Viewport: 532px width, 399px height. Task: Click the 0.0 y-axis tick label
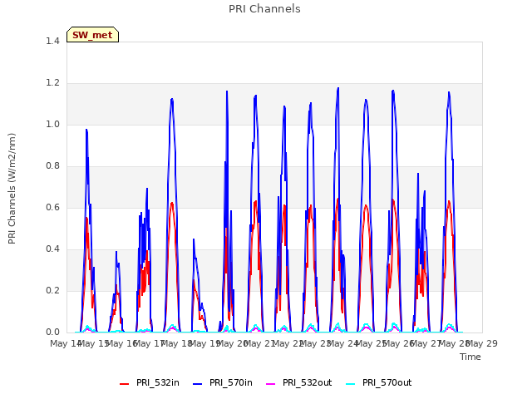52,332
